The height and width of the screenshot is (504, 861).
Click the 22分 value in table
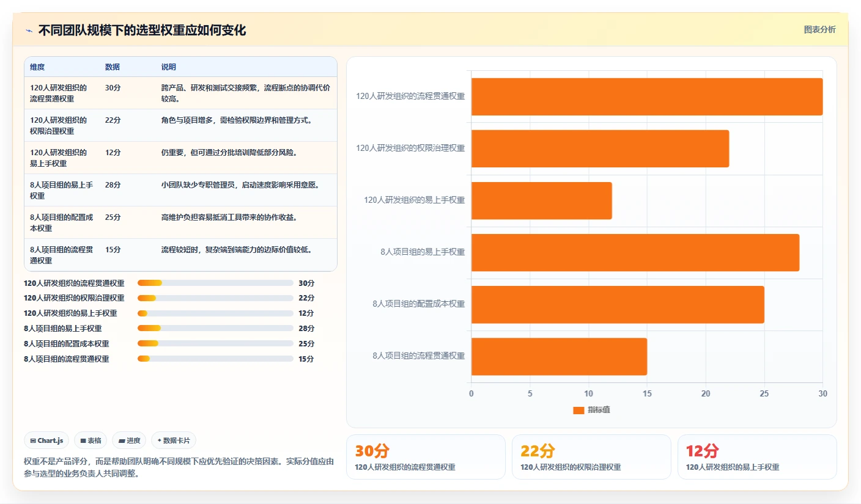point(113,120)
